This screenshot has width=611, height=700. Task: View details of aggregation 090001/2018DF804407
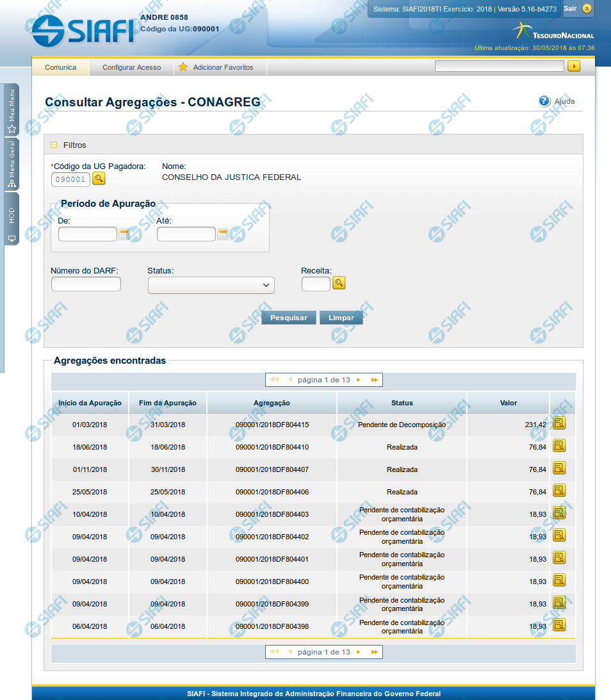pyautogui.click(x=559, y=469)
